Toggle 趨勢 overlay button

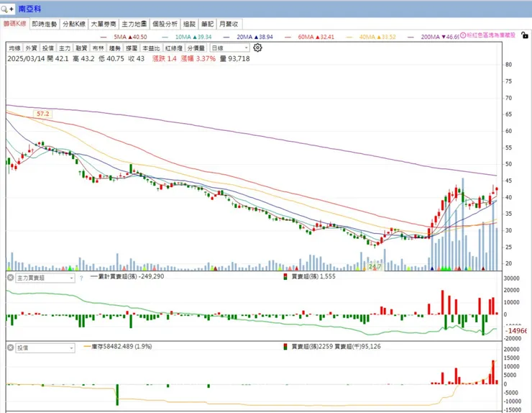click(115, 48)
